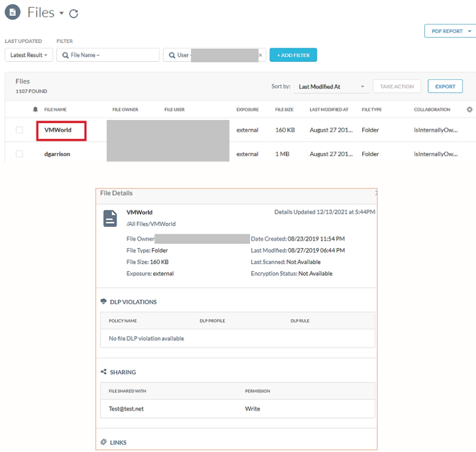Click the Take Action button
Screen dimensions: 476x452
pos(397,87)
